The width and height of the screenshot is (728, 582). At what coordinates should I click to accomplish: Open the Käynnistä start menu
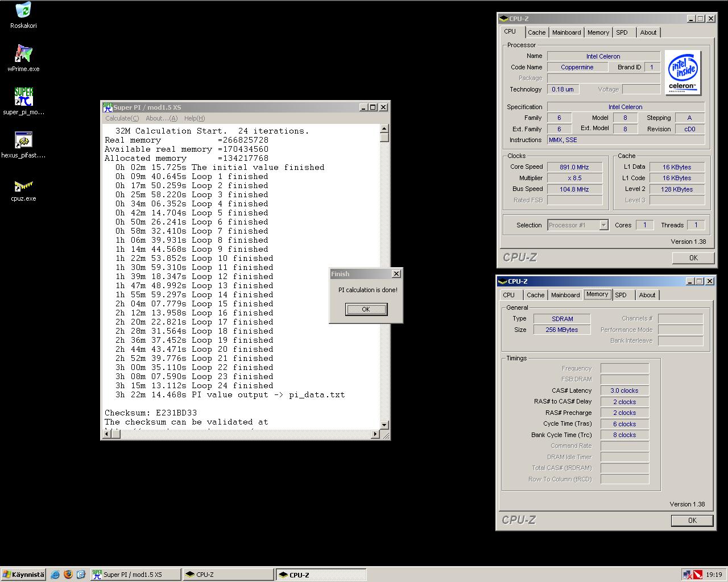click(x=23, y=575)
